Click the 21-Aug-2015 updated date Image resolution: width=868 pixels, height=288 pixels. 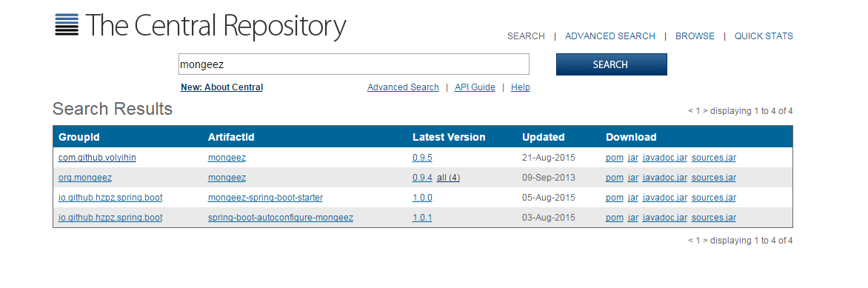tap(549, 158)
